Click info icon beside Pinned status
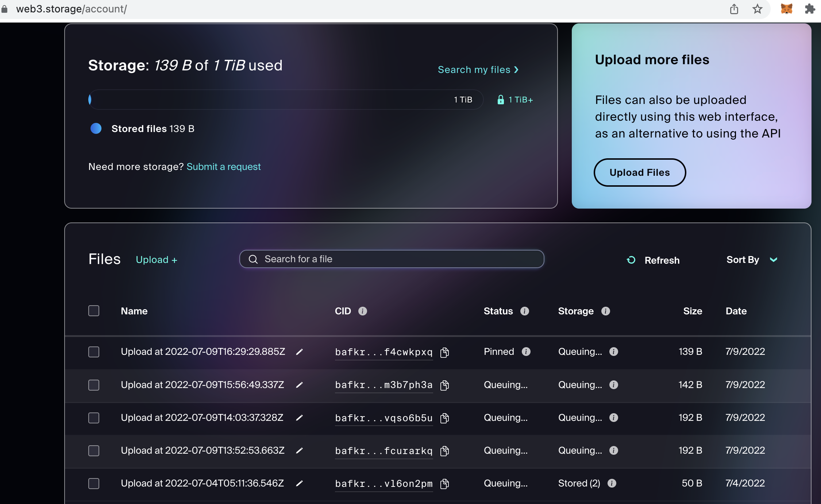The height and width of the screenshot is (504, 821). [526, 352]
